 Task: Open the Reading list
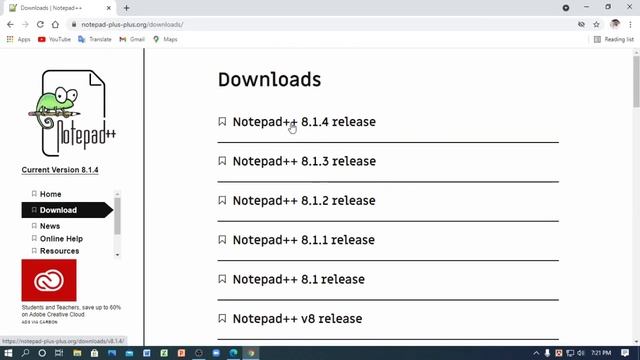tap(614, 39)
